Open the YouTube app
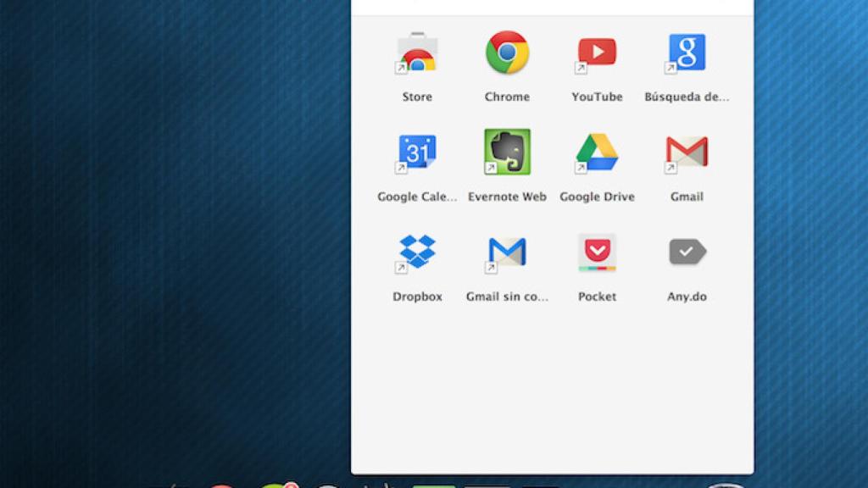This screenshot has width=868, height=488. [x=597, y=53]
